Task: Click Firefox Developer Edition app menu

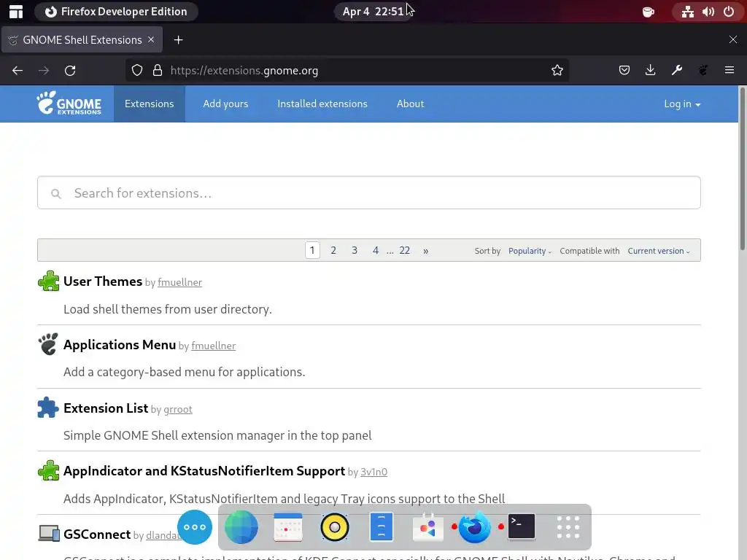Action: [116, 12]
